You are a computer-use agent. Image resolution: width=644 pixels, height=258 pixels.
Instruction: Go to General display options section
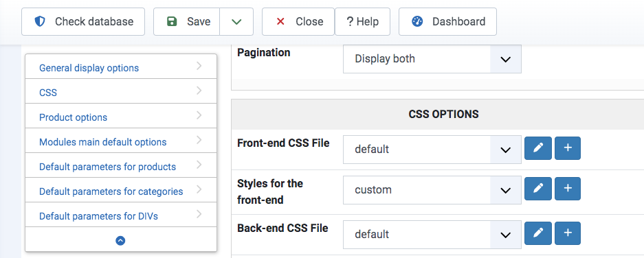click(x=121, y=67)
